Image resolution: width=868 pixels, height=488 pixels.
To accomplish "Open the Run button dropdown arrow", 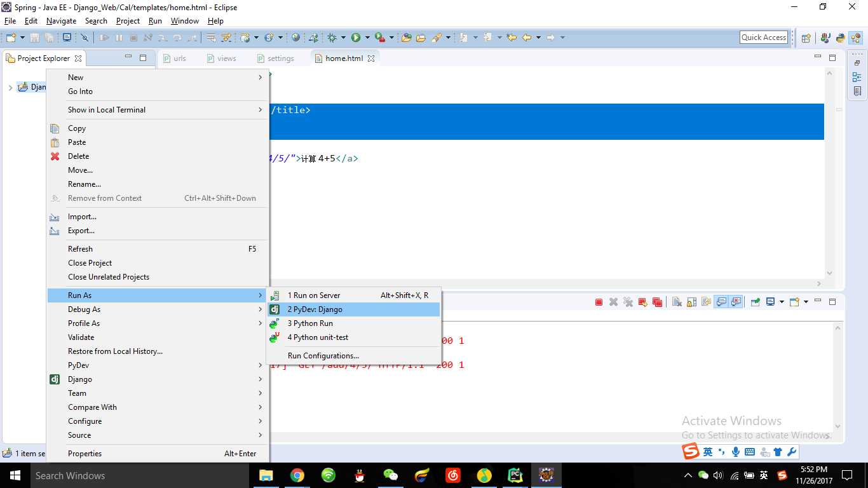I will tap(367, 37).
